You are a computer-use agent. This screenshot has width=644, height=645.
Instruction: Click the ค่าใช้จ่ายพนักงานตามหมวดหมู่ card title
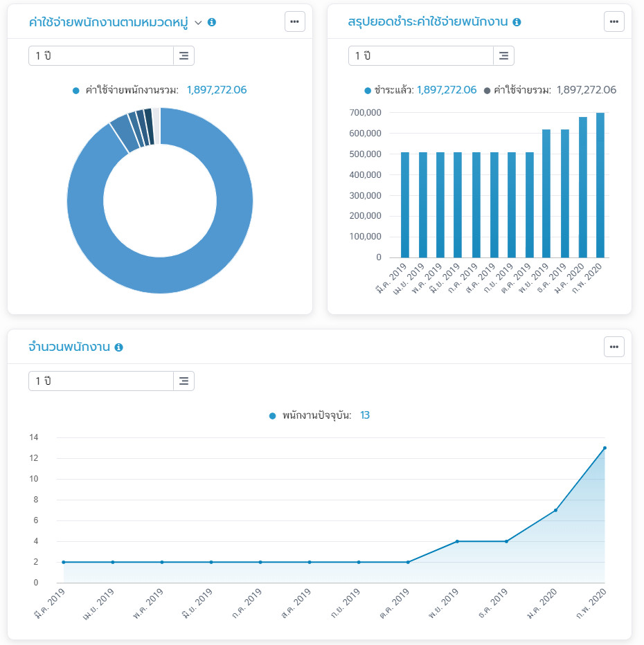tap(108, 22)
